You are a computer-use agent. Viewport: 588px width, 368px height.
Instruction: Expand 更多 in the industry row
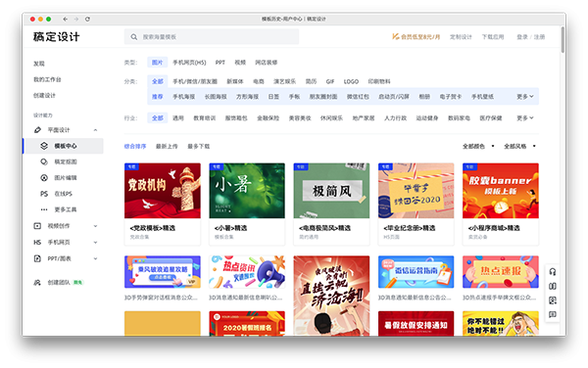point(525,117)
